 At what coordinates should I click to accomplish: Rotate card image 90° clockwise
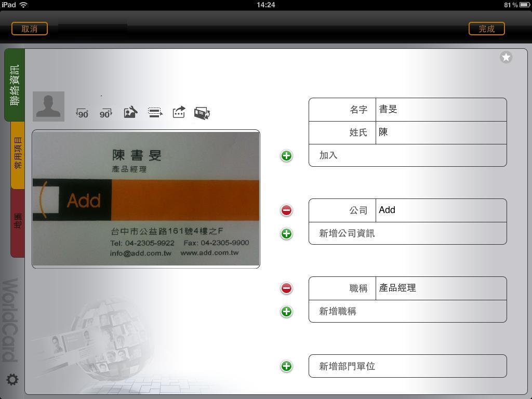(x=105, y=113)
